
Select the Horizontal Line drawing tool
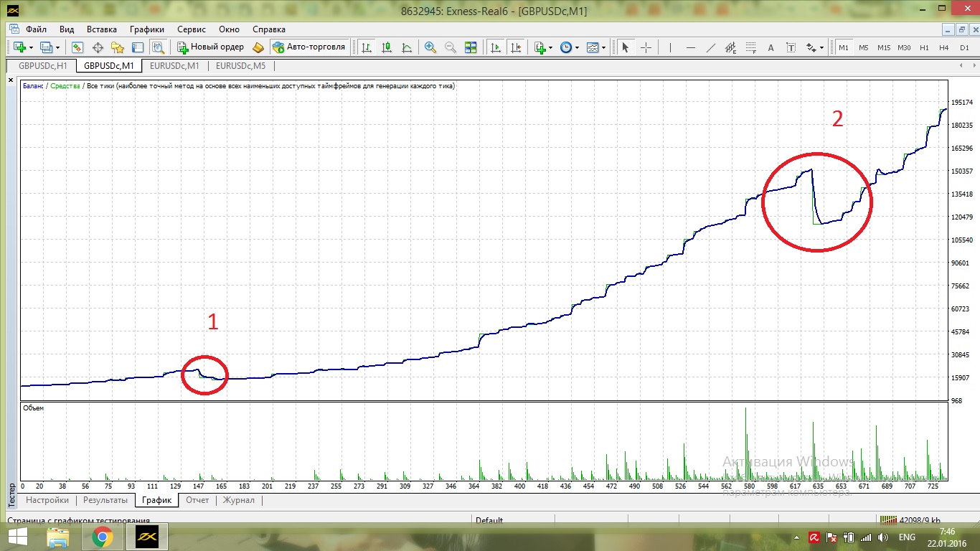(691, 47)
